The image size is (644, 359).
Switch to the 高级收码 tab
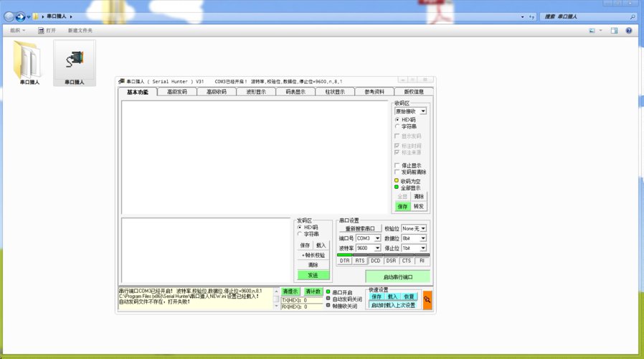[217, 92]
